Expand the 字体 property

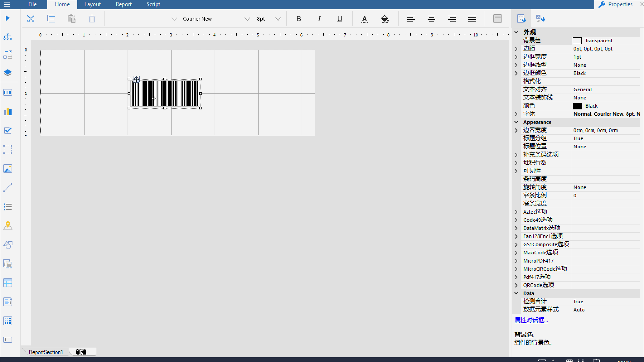tap(516, 114)
